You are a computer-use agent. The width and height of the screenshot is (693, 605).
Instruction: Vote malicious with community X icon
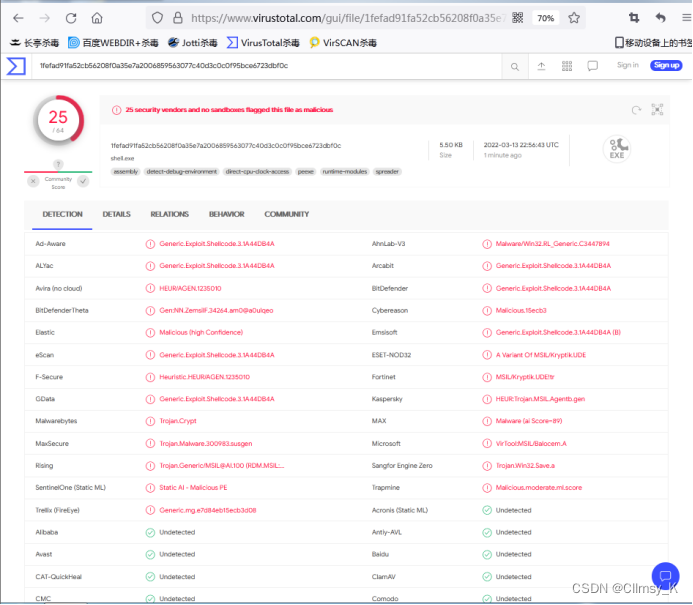tap(33, 181)
